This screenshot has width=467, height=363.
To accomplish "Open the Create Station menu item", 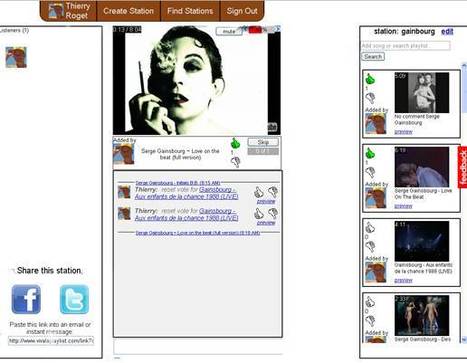I will (x=128, y=11).
